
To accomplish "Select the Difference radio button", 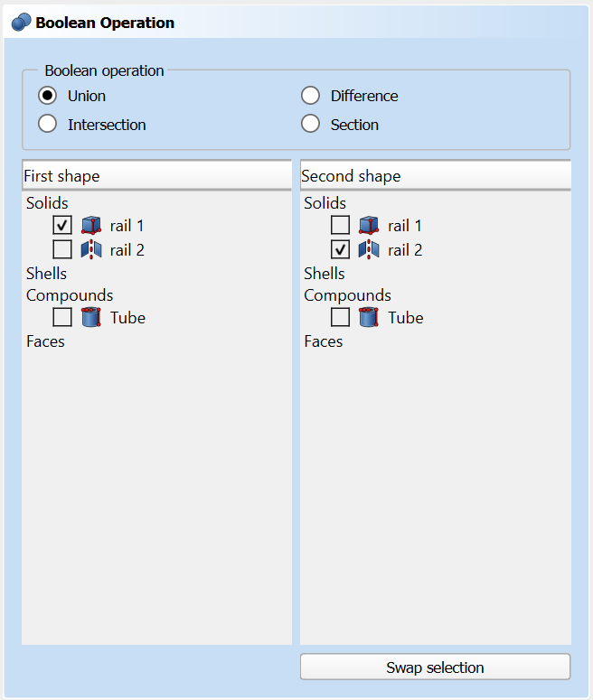I will pyautogui.click(x=311, y=96).
